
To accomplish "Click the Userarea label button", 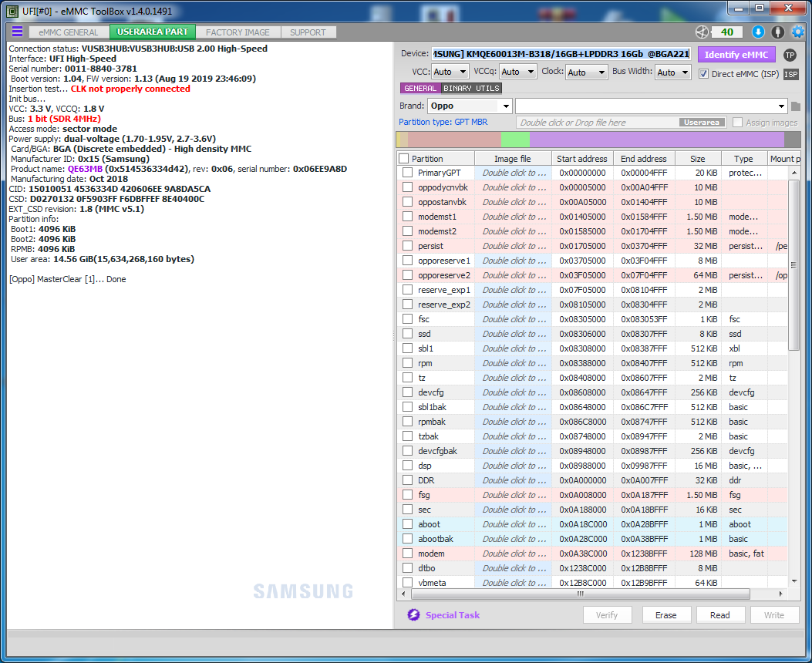I will 701,122.
